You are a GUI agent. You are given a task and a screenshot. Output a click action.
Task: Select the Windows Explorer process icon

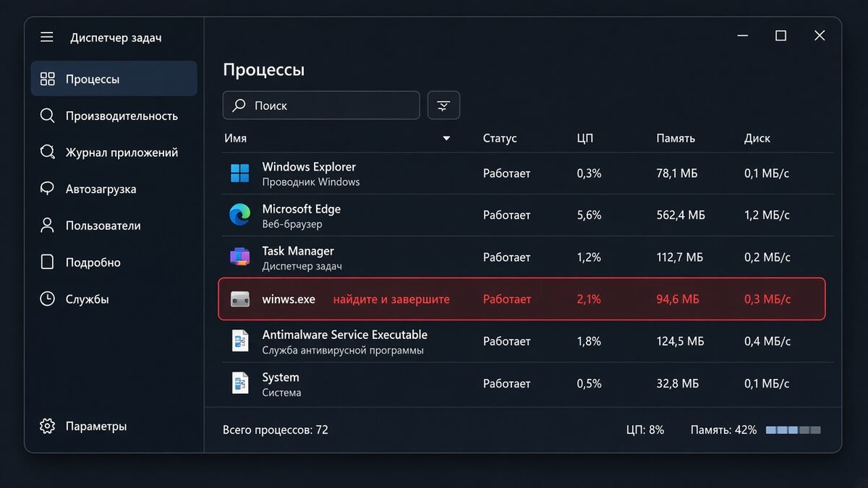tap(239, 174)
